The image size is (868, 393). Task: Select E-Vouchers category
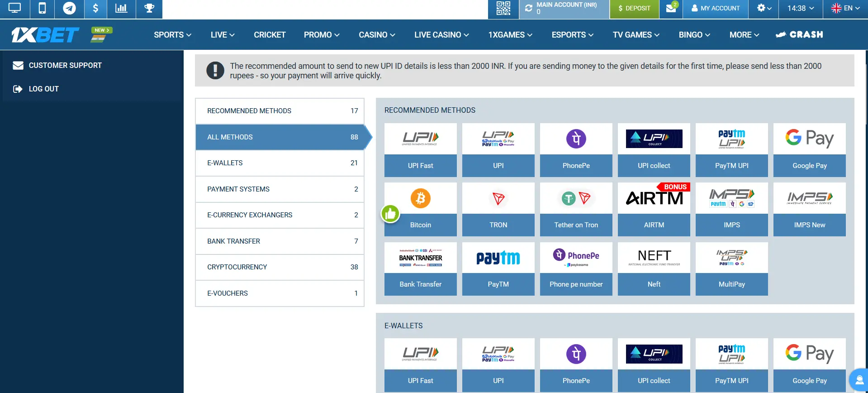coord(280,293)
